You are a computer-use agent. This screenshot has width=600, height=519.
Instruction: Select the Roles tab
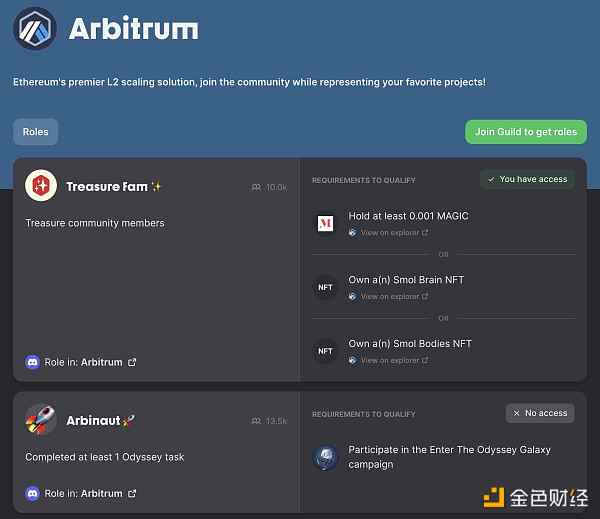coord(35,132)
